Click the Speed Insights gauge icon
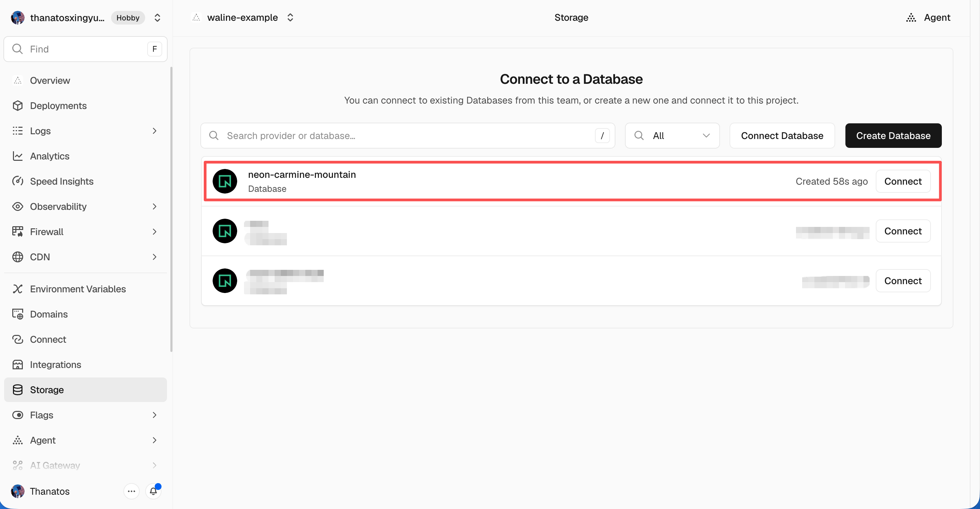 pos(17,182)
